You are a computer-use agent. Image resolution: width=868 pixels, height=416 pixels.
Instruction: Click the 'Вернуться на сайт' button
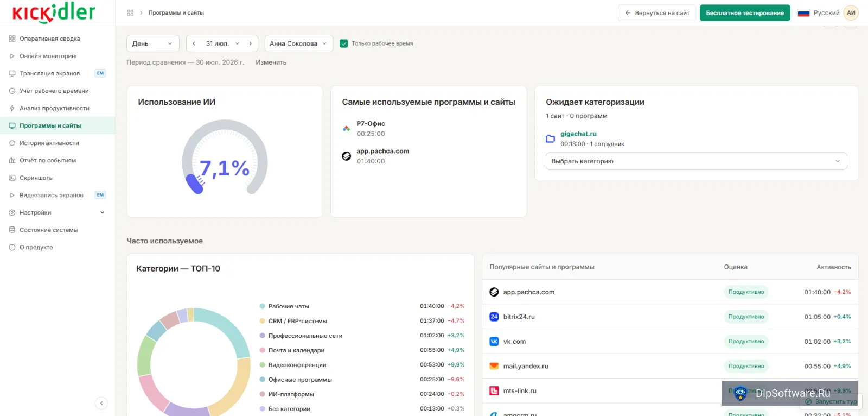(657, 13)
